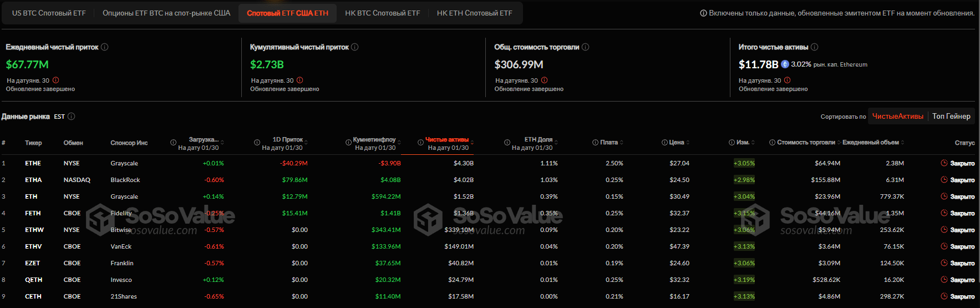Click Ethereum coin icon beside 3.02%
Viewport: 980px width, 308px height.
(785, 64)
